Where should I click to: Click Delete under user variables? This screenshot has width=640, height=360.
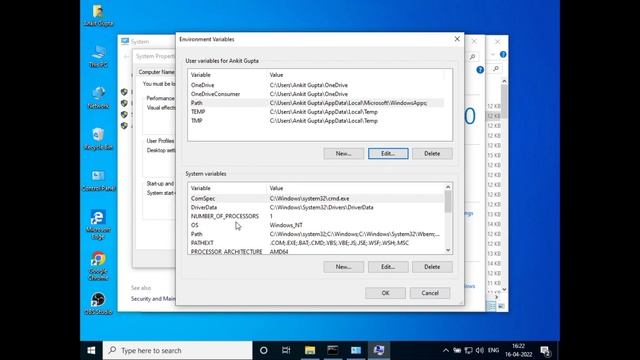pyautogui.click(x=432, y=153)
